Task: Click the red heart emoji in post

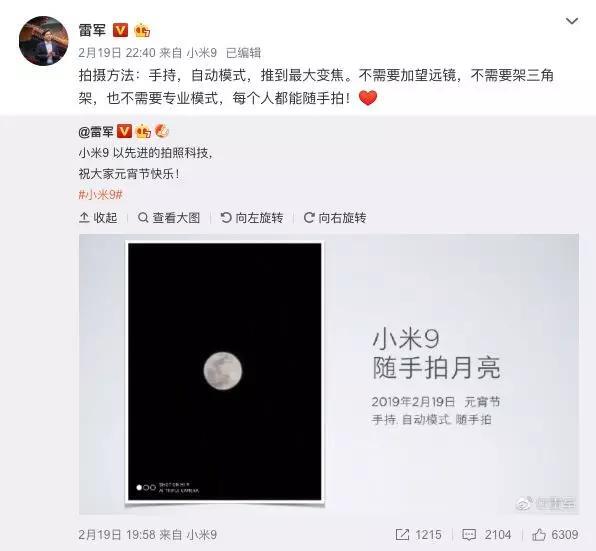Action: pyautogui.click(x=368, y=98)
